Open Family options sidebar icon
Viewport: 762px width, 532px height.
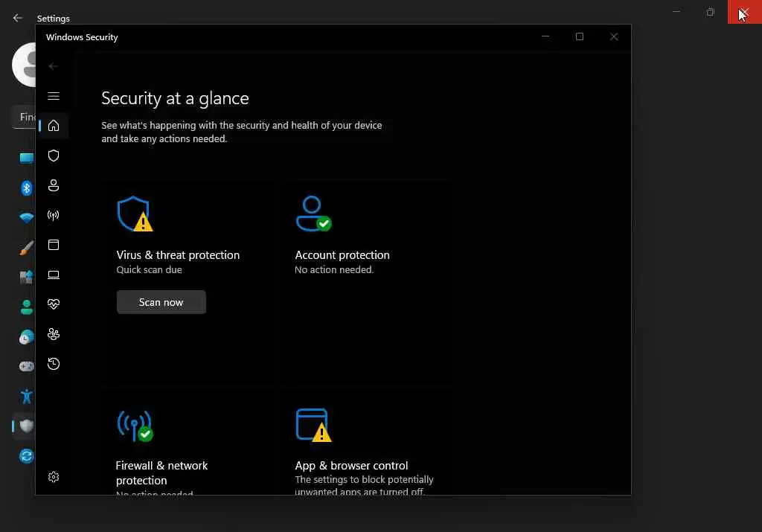[x=54, y=334]
